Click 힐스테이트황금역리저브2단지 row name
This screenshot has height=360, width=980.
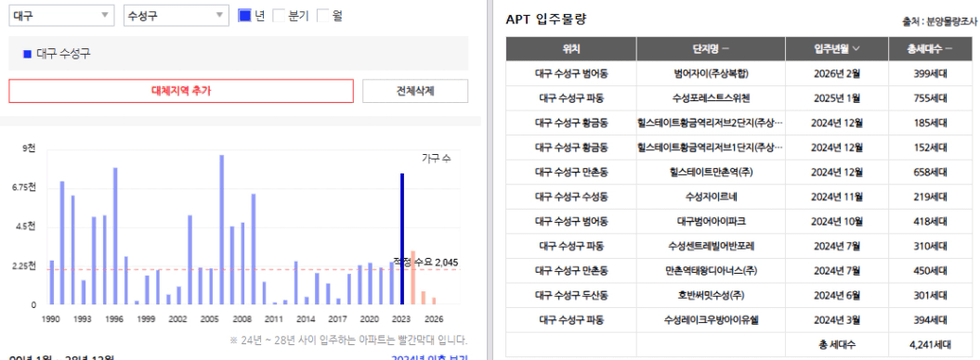click(x=711, y=122)
